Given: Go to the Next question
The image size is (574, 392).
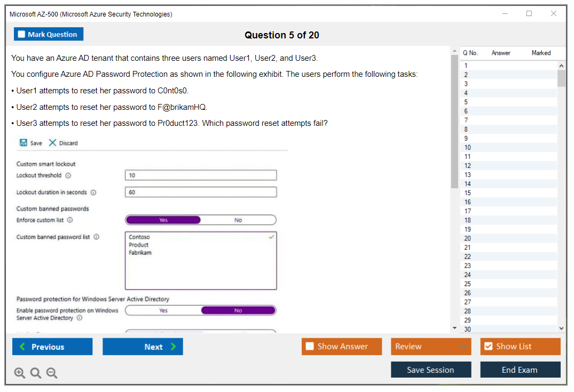Looking at the screenshot, I should point(143,347).
